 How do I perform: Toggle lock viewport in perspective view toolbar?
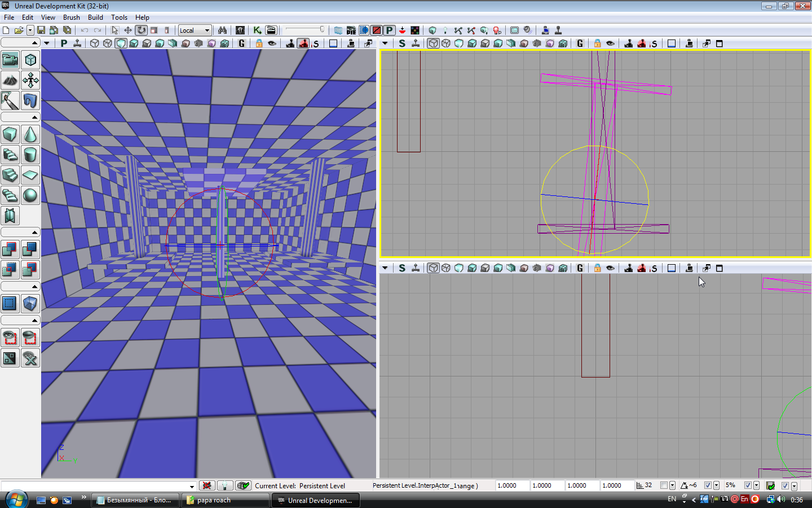[259, 43]
